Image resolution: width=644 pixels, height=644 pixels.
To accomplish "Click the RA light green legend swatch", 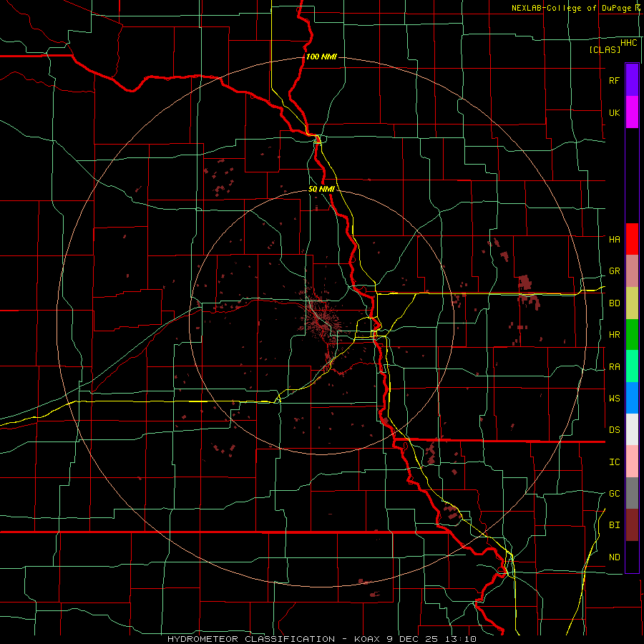I will (632, 366).
